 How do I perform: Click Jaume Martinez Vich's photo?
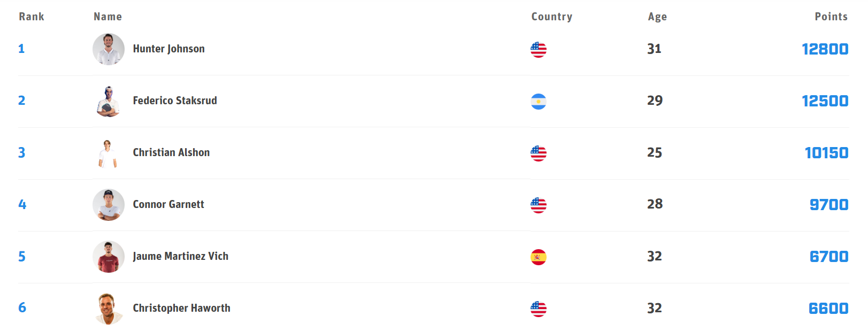tap(109, 257)
